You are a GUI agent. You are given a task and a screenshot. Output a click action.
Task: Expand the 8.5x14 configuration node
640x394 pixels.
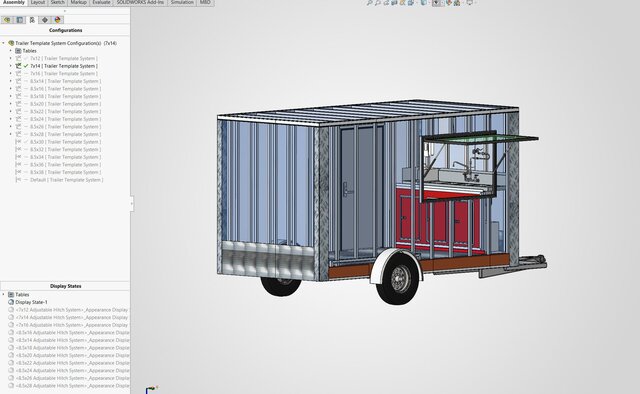11,81
